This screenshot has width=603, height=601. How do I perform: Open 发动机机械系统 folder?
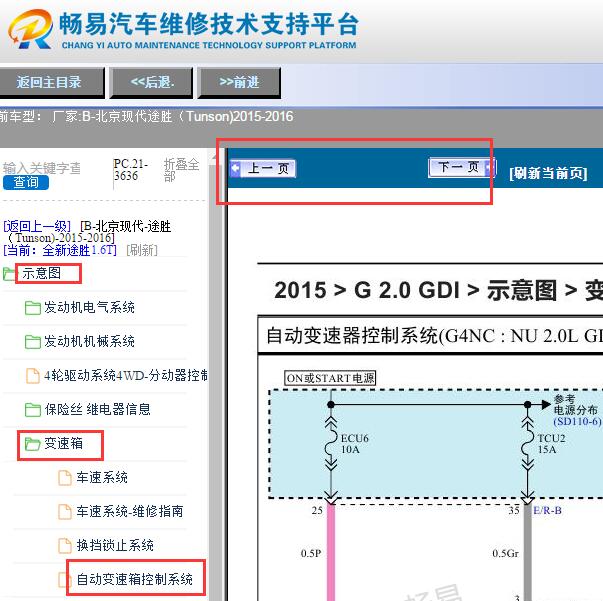[x=89, y=341]
